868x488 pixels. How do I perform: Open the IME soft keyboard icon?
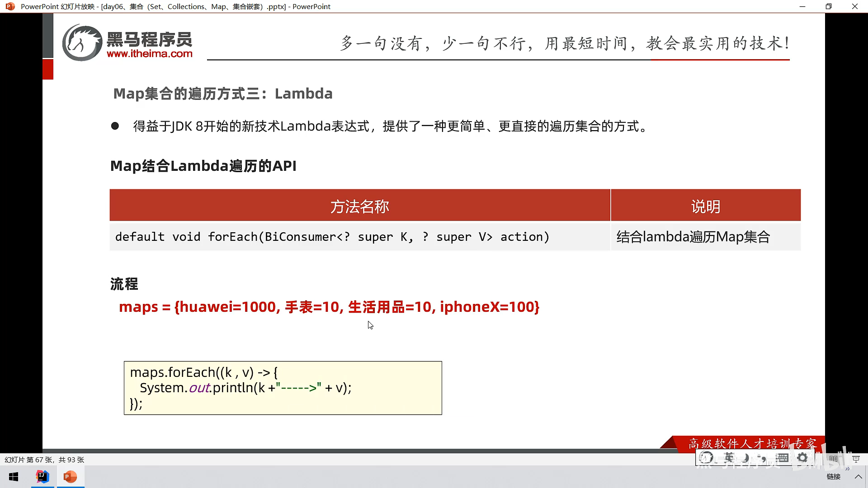[x=783, y=458]
